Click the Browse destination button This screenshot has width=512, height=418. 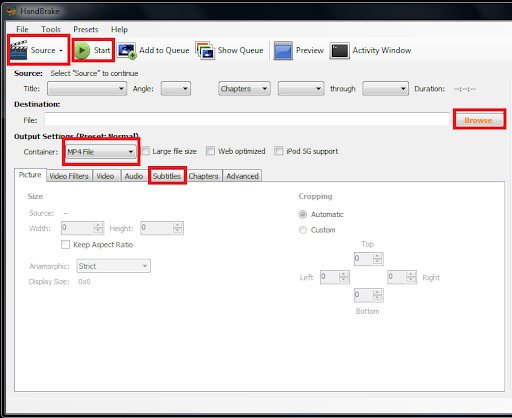[x=479, y=120]
